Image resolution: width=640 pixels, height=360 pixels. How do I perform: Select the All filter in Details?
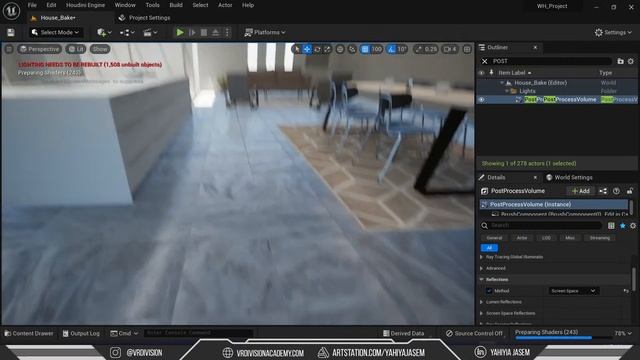tap(489, 248)
